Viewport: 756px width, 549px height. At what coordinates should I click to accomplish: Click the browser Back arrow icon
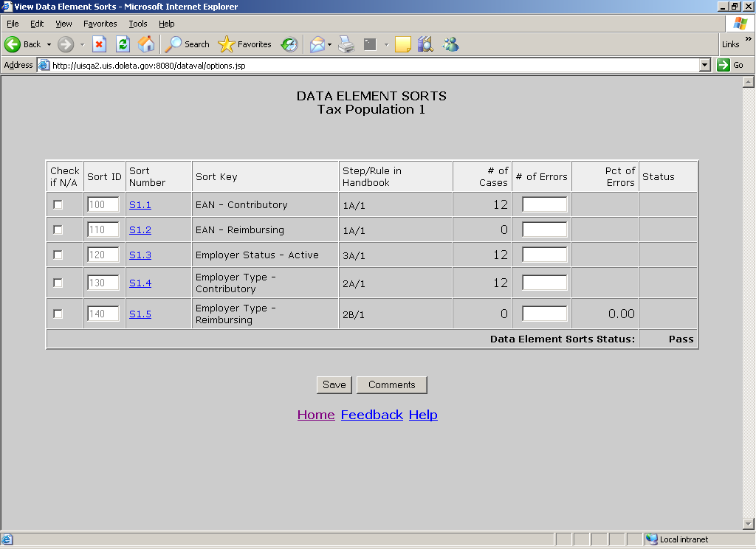click(x=13, y=44)
